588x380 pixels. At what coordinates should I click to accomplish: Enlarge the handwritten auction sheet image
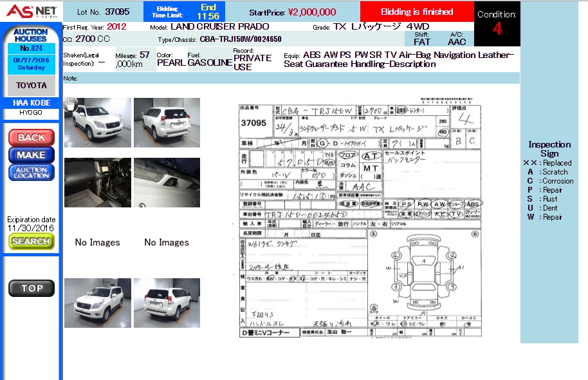(x=360, y=218)
